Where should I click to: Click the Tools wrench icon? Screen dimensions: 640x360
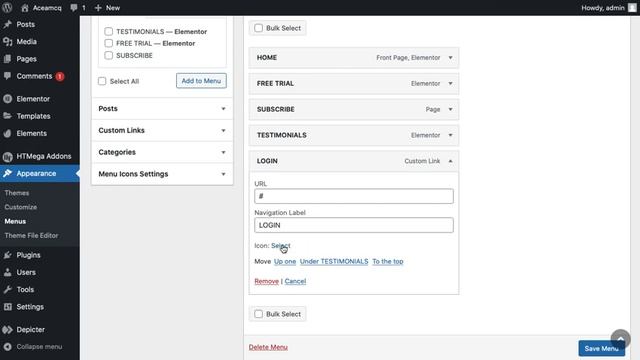7,289
